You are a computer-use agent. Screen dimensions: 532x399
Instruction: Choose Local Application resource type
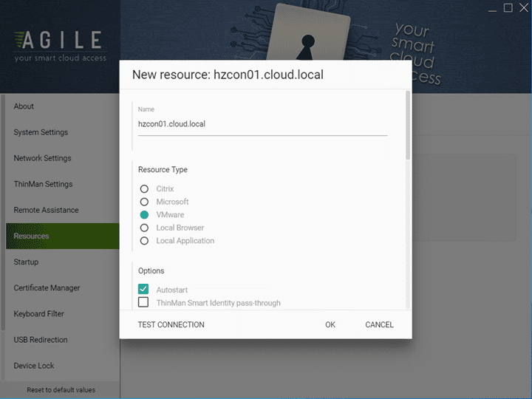[144, 241]
